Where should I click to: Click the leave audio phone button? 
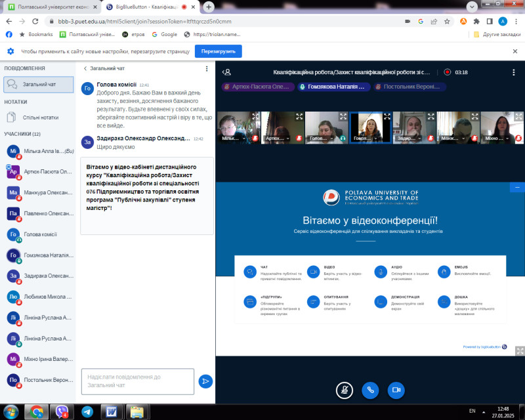click(x=370, y=389)
